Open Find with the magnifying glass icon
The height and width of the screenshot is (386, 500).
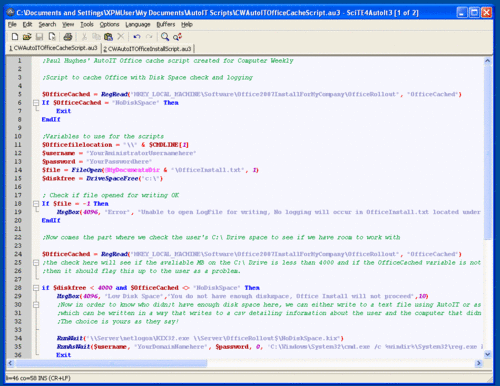pyautogui.click(x=165, y=37)
